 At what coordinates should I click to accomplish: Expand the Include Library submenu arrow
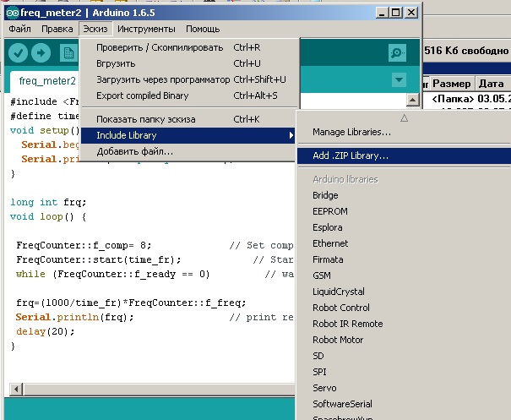(x=291, y=135)
